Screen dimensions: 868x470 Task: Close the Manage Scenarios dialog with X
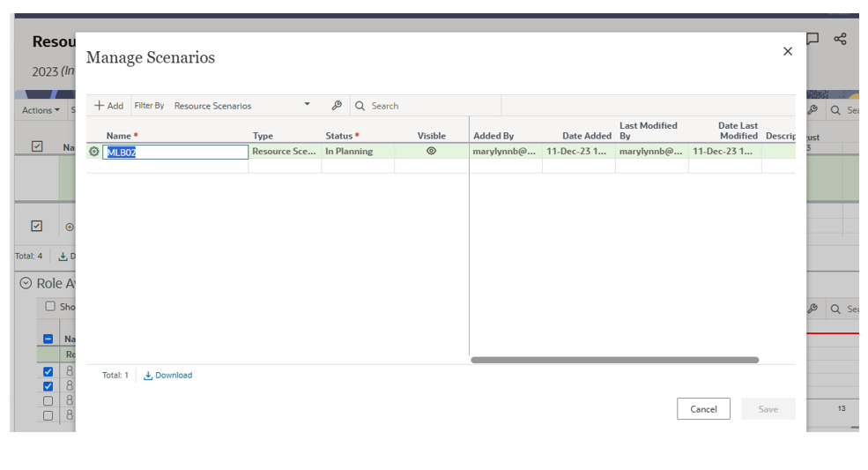(788, 51)
